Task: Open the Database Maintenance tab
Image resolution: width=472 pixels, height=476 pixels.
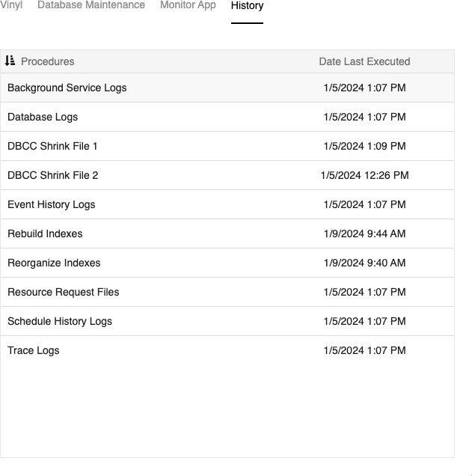Action: point(91,5)
